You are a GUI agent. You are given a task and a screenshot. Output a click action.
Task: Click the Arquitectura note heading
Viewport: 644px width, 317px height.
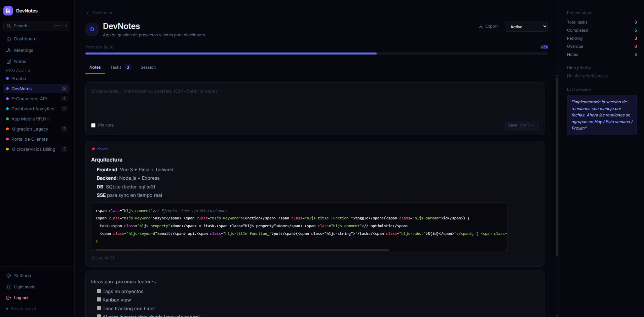pyautogui.click(x=107, y=160)
